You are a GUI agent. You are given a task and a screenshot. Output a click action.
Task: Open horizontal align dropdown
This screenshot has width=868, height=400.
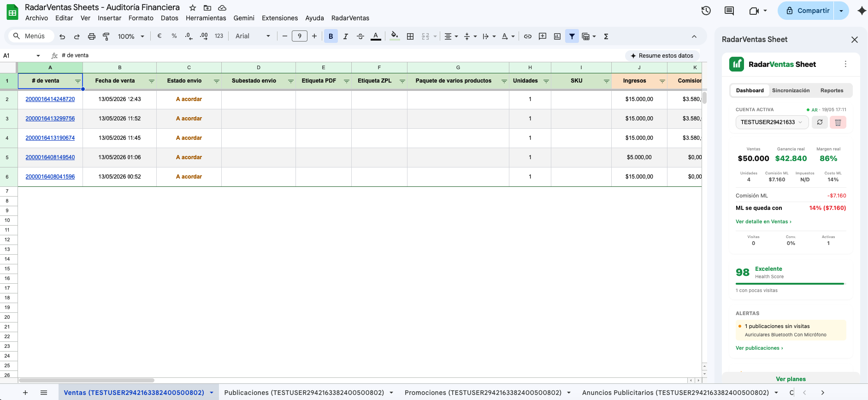(451, 36)
